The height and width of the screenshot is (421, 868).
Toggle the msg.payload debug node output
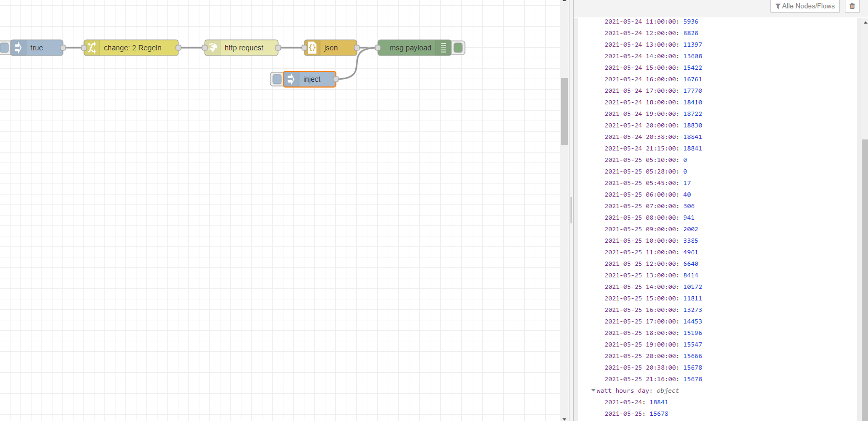[458, 48]
